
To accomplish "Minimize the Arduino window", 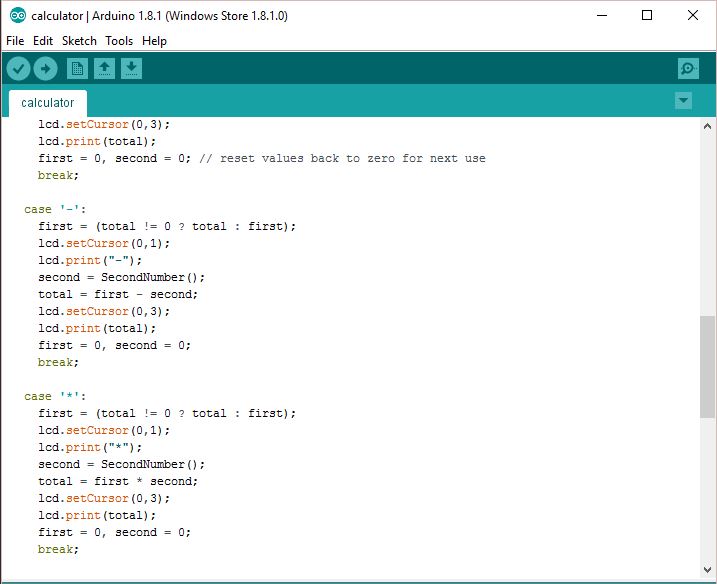I will click(x=602, y=16).
